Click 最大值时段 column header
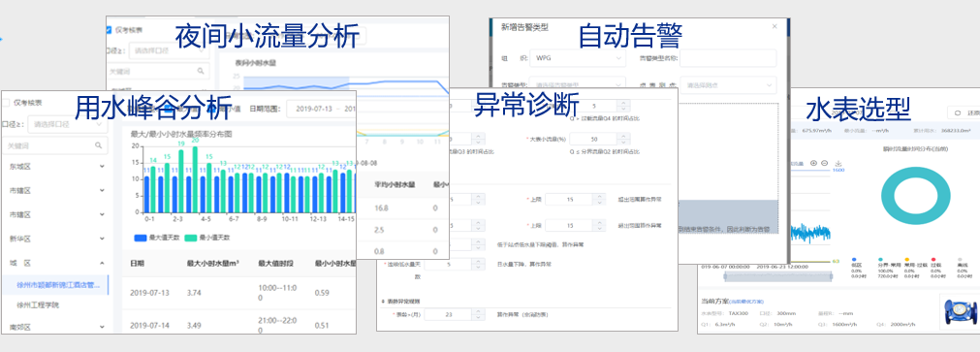This screenshot has height=352, width=980. [x=275, y=263]
